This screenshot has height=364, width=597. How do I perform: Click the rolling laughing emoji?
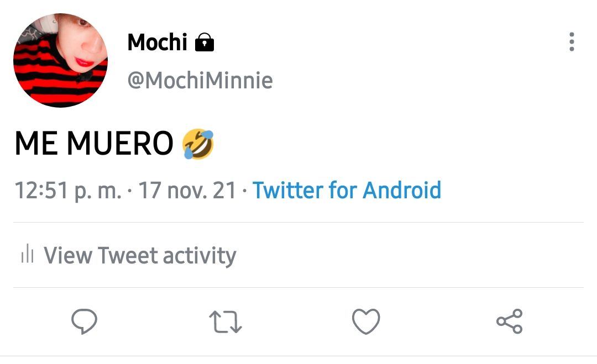[x=198, y=144]
